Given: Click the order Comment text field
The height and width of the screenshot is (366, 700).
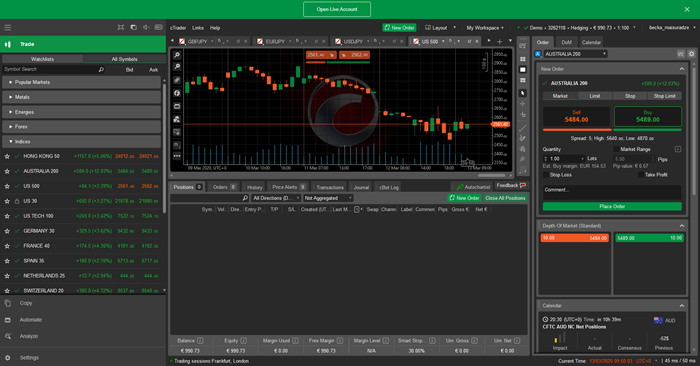Looking at the screenshot, I should pyautogui.click(x=612, y=192).
